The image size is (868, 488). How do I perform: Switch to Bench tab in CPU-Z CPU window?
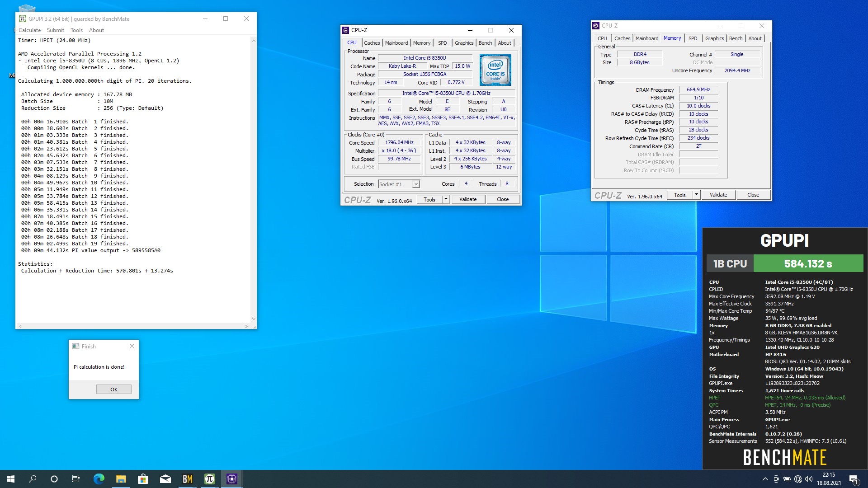pyautogui.click(x=486, y=43)
